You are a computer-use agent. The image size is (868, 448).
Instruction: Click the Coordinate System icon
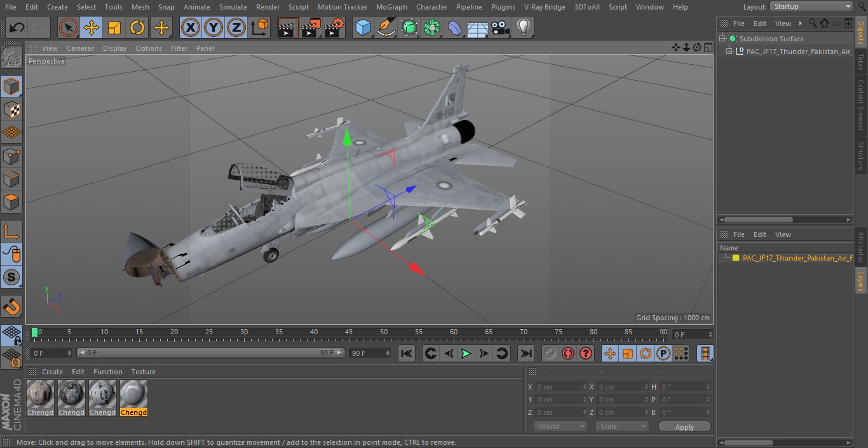click(x=260, y=27)
